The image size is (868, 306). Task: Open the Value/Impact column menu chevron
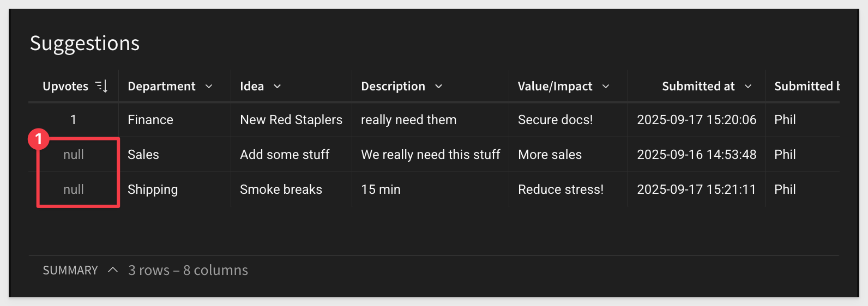click(x=605, y=87)
